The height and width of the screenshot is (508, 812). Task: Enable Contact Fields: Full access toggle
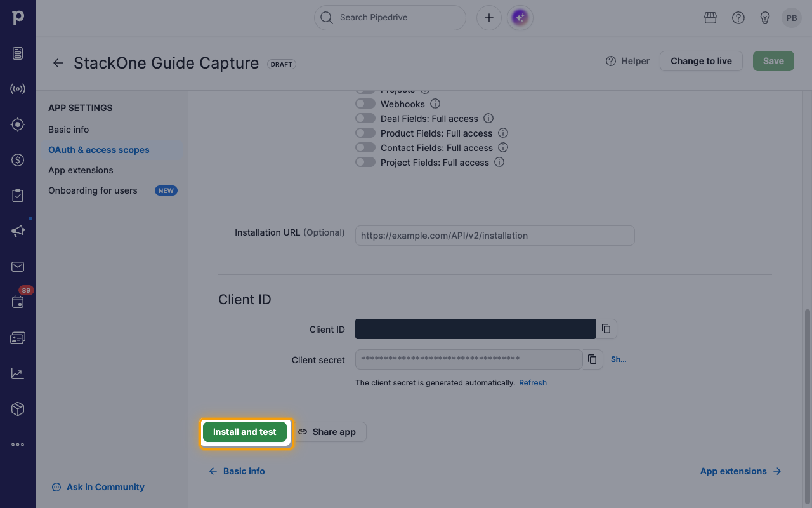point(365,147)
